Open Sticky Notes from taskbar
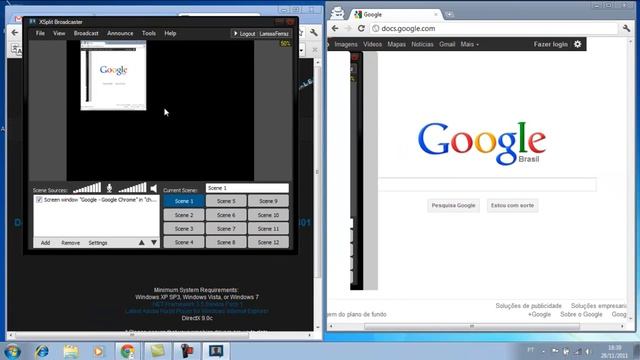This screenshot has height=360, width=640. (157, 351)
